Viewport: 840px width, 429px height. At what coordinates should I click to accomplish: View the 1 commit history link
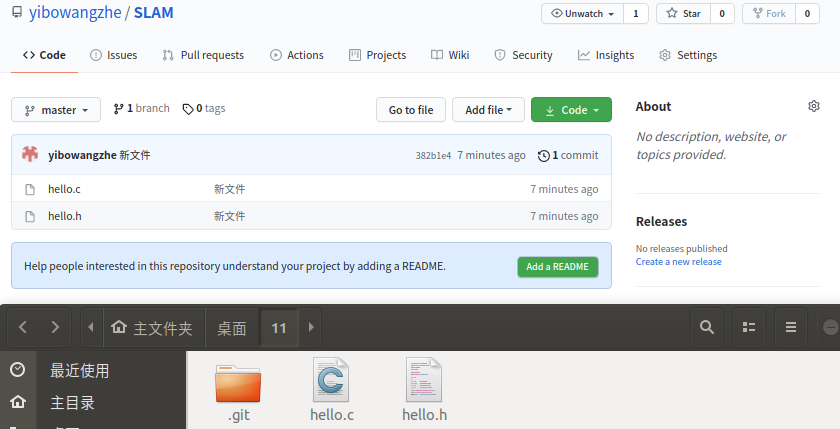[x=568, y=155]
